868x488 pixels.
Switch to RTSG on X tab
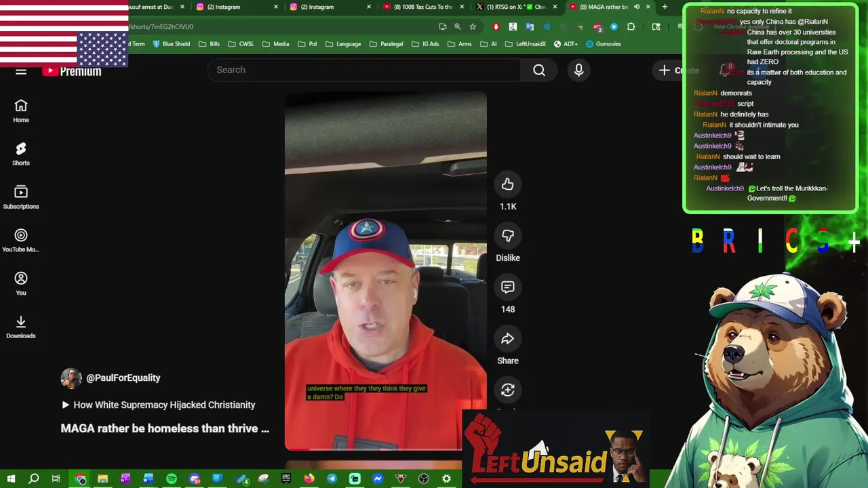(518, 7)
